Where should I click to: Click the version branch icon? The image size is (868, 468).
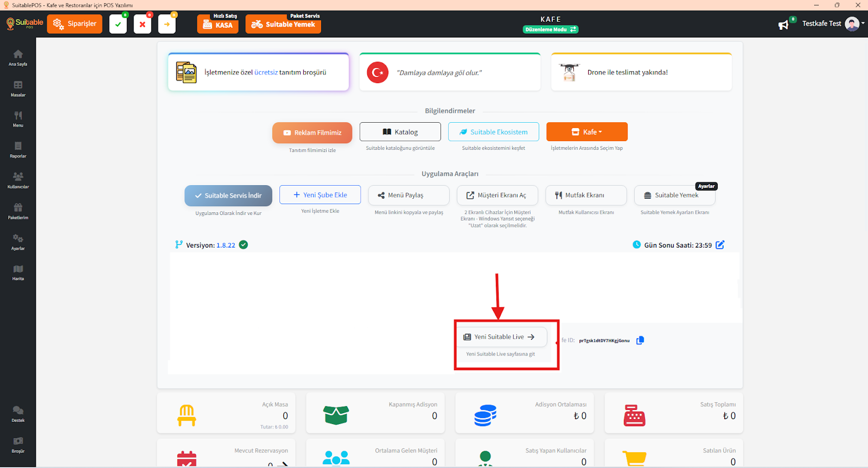click(x=178, y=245)
